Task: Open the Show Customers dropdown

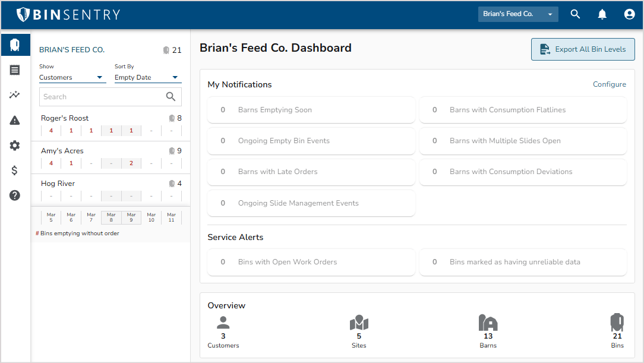Action: click(x=72, y=77)
